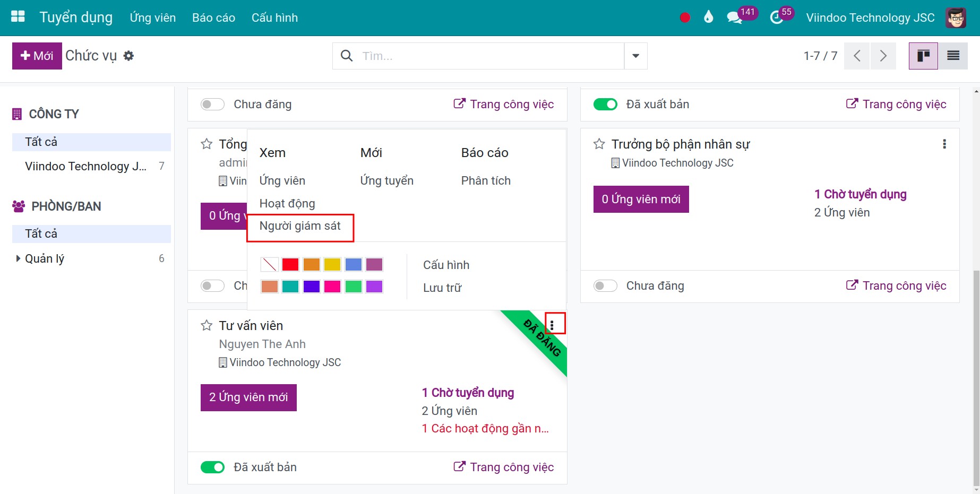
Task: Pick the dark blue-violet color swatch
Action: point(311,287)
